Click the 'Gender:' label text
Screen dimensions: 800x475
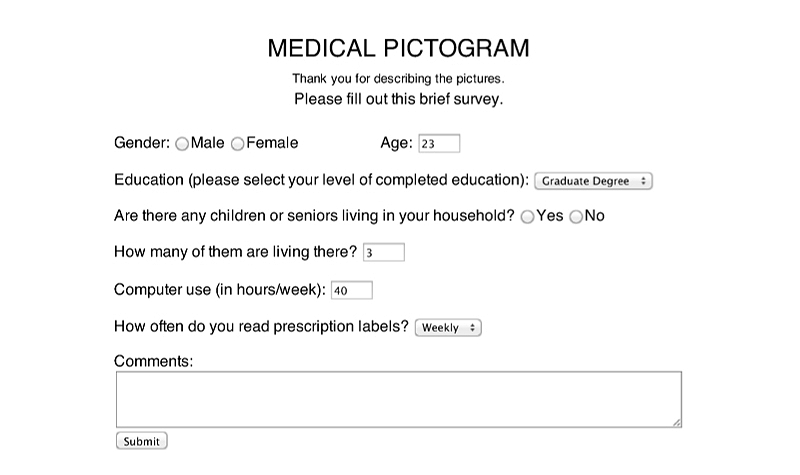pos(142,143)
